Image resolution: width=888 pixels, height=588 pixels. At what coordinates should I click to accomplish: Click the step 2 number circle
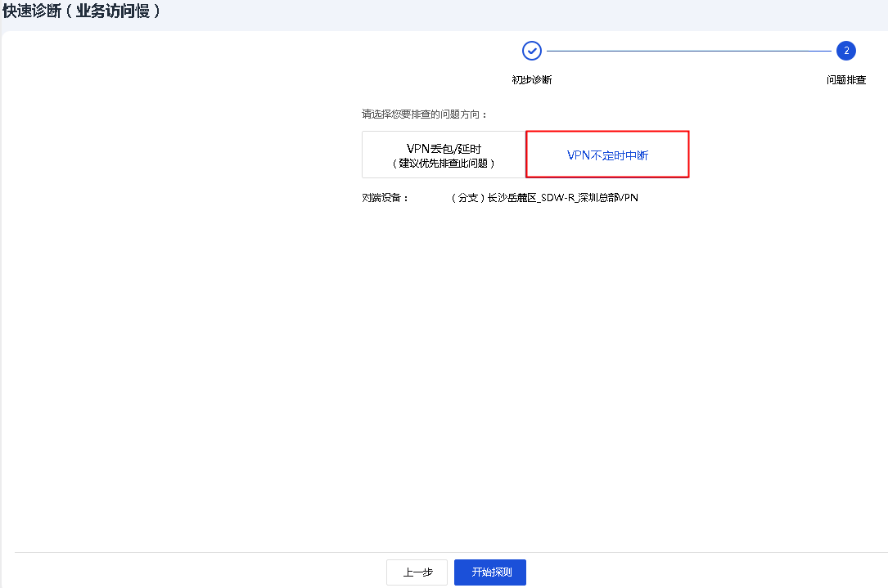(x=845, y=51)
